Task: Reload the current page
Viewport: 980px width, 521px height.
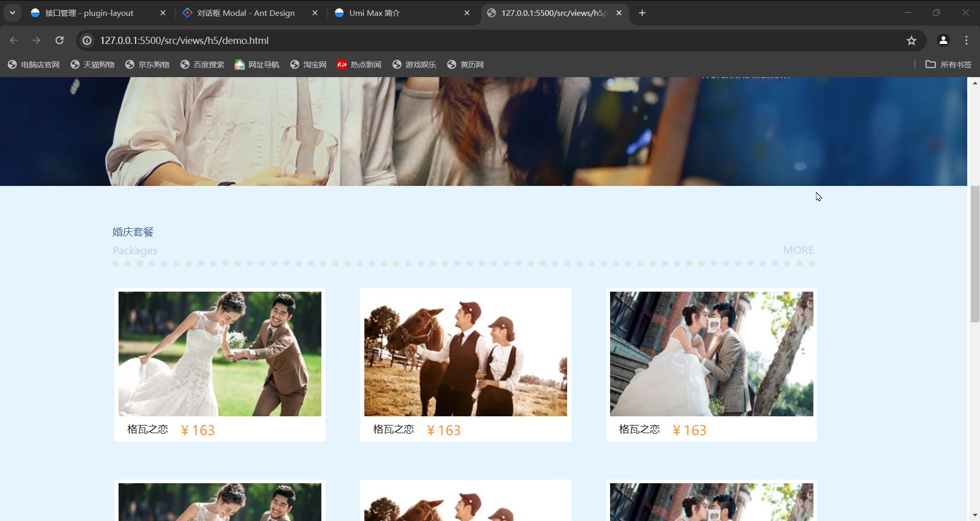Action: pyautogui.click(x=60, y=40)
